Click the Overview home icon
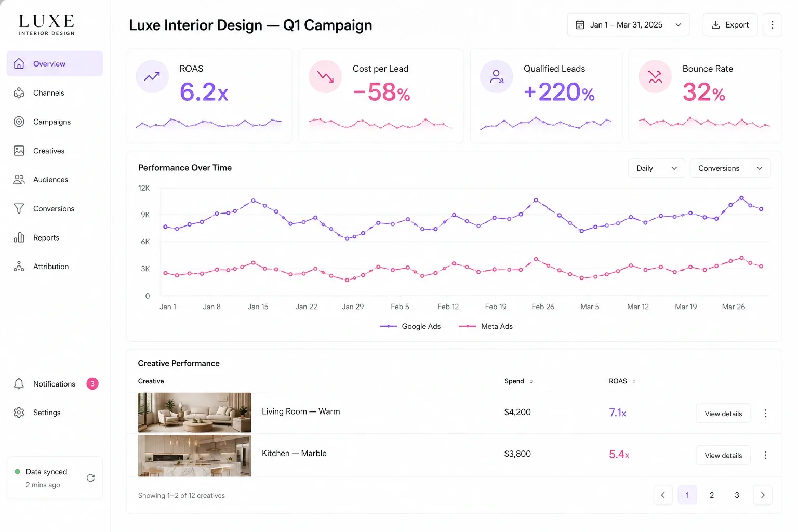The height and width of the screenshot is (532, 798). [19, 63]
